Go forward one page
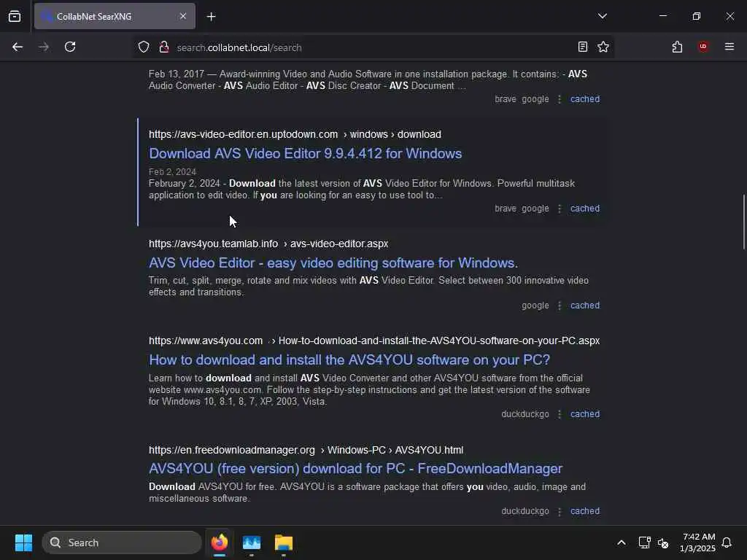This screenshot has width=747, height=560. click(x=44, y=47)
